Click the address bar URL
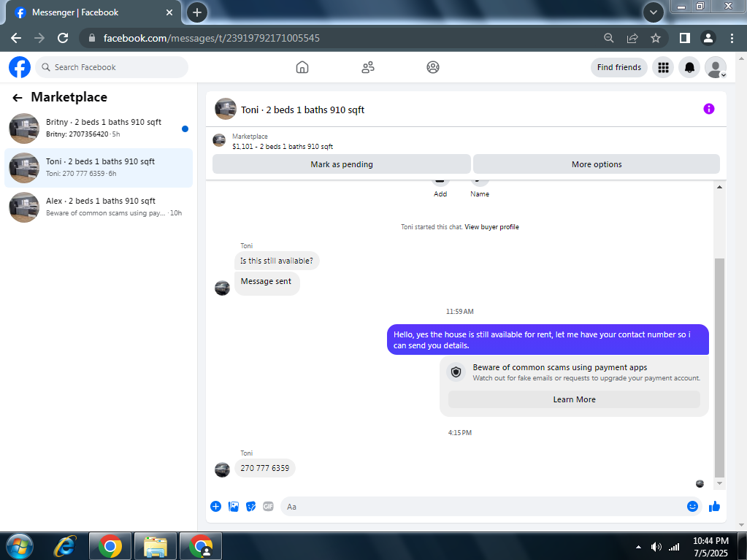 (x=212, y=38)
